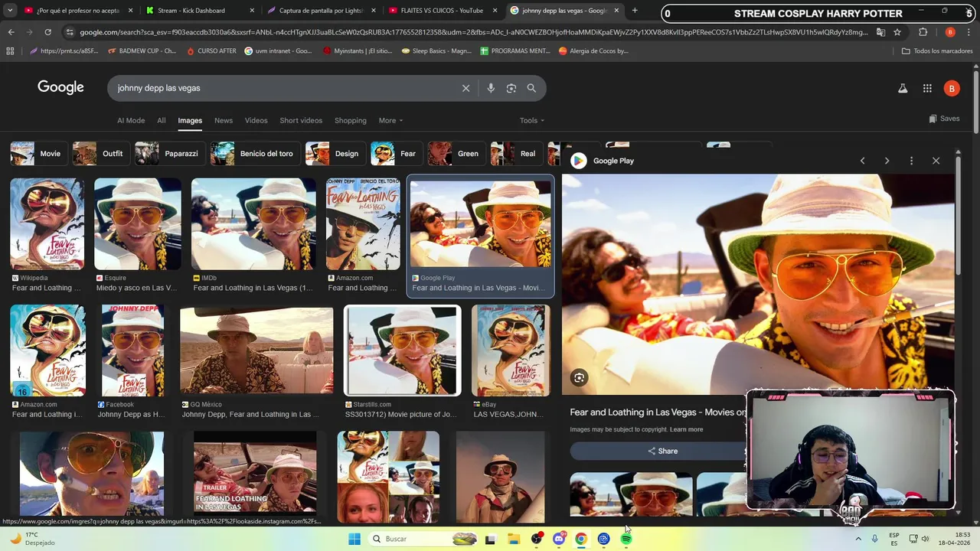Click the Windows taskbar Buscar search box
Viewport: 980px width, 551px height.
tap(423, 539)
